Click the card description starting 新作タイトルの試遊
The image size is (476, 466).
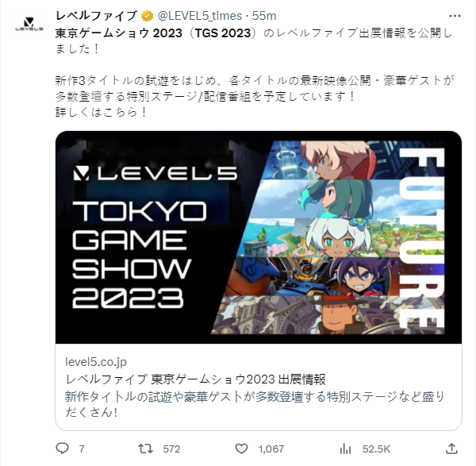(255, 404)
